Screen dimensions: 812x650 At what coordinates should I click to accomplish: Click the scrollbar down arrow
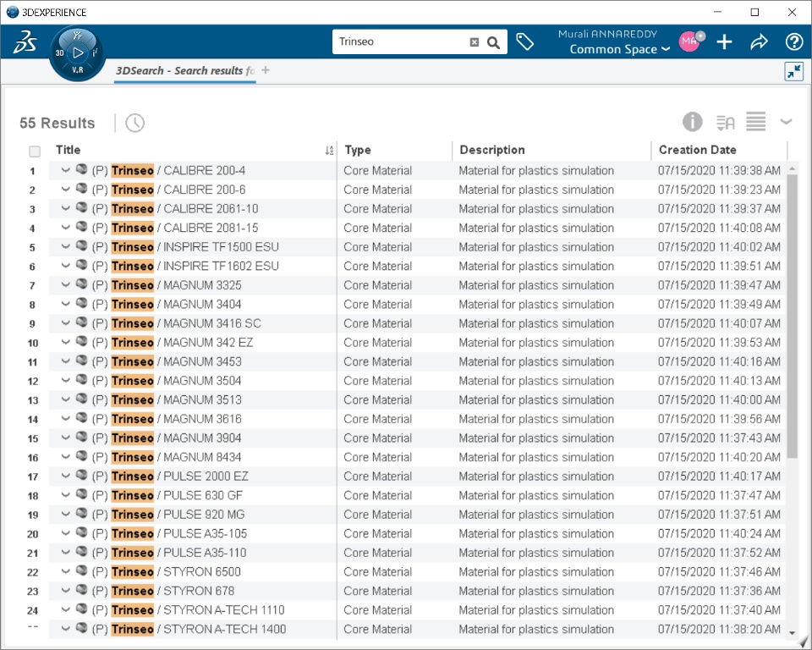coord(792,633)
